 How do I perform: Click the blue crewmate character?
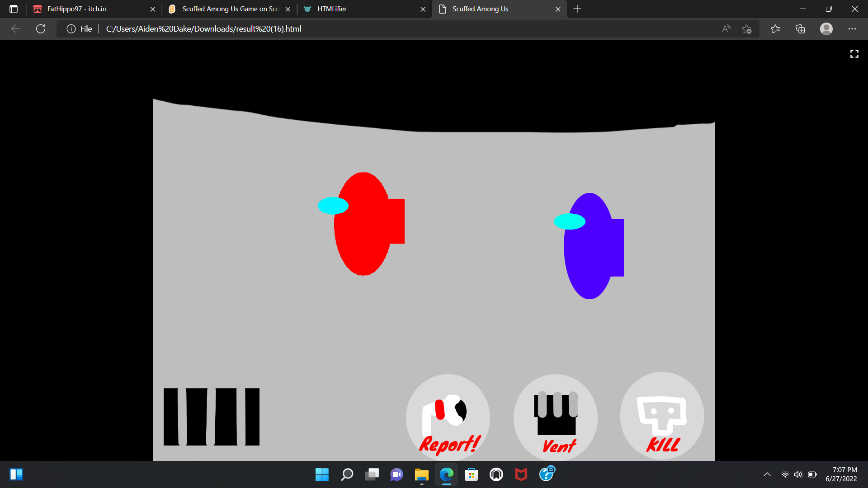[x=590, y=246]
